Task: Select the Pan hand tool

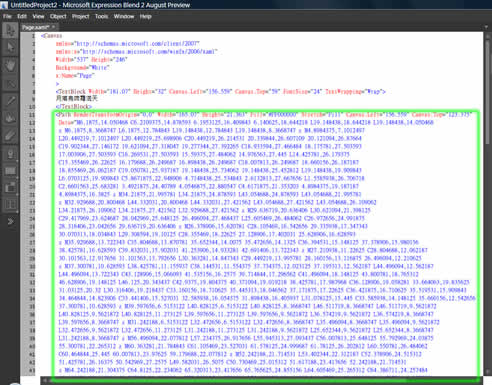Action: pos(10,65)
